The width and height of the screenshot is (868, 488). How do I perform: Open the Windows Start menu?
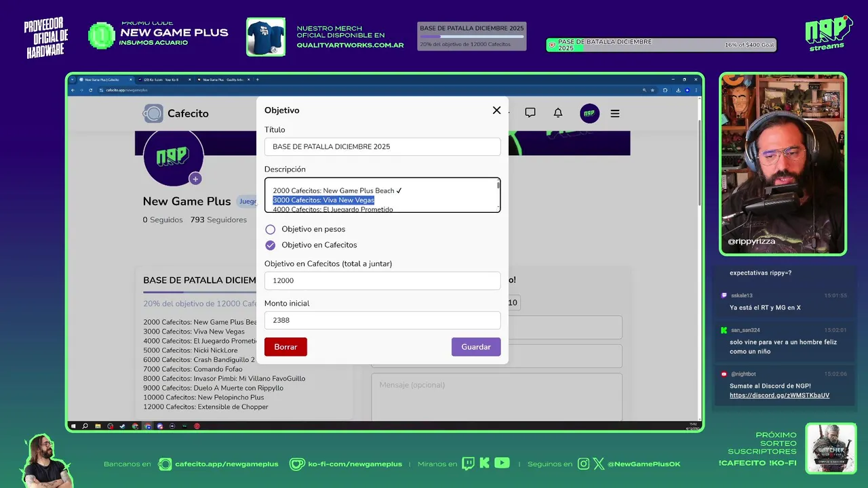pos(73,426)
